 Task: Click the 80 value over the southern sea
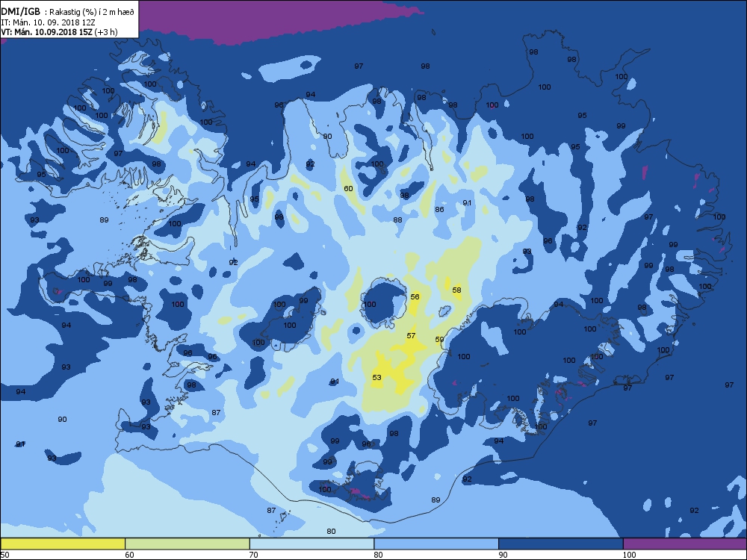pos(331,532)
